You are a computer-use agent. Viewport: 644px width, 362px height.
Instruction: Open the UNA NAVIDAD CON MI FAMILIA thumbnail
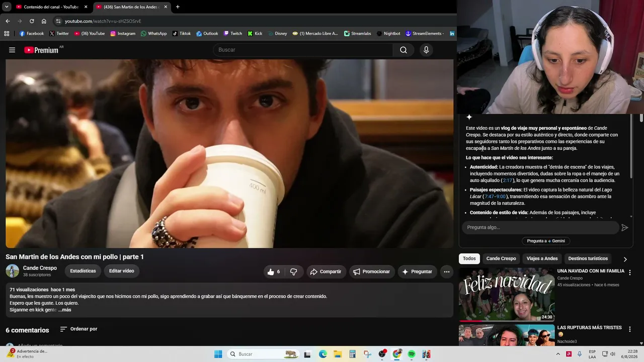(507, 294)
